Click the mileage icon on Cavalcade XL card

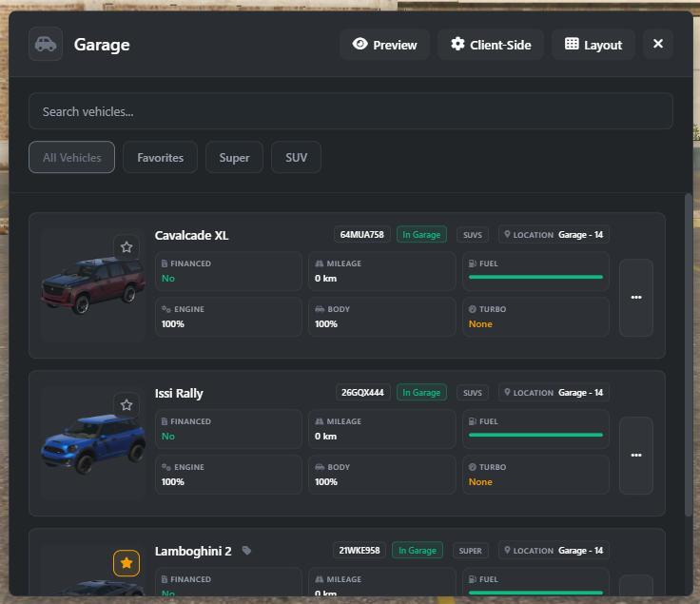(x=319, y=263)
